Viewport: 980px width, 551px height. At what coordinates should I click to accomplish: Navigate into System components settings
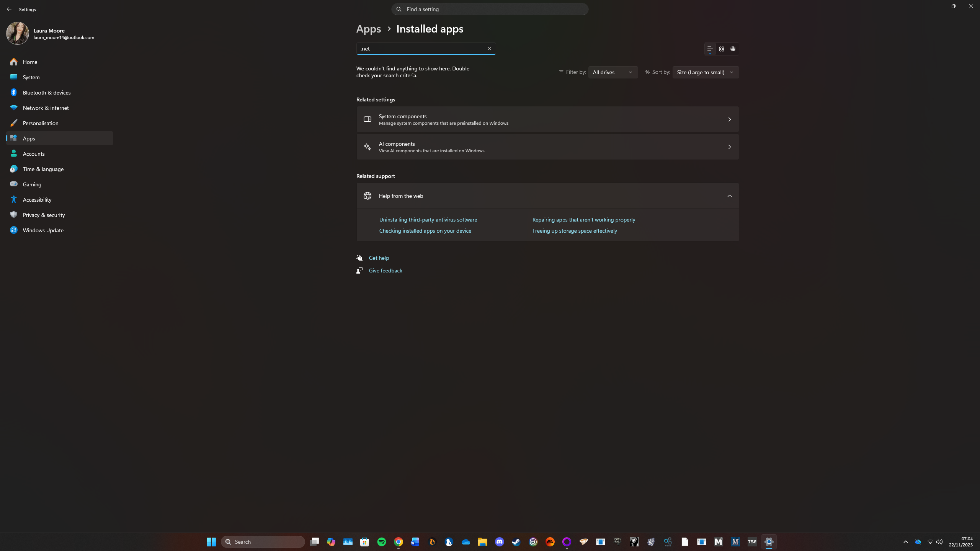(547, 119)
